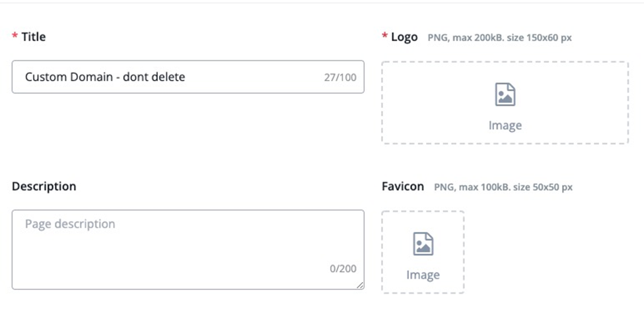Focus the Description textarea
The height and width of the screenshot is (319, 644).
[x=188, y=250]
